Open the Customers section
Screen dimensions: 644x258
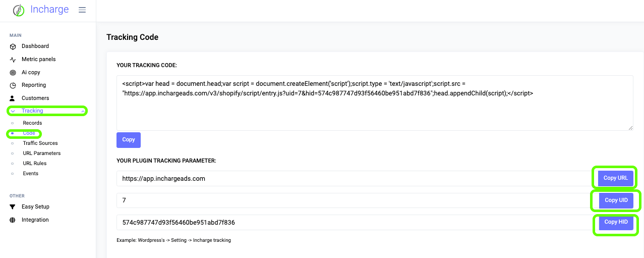tap(35, 98)
